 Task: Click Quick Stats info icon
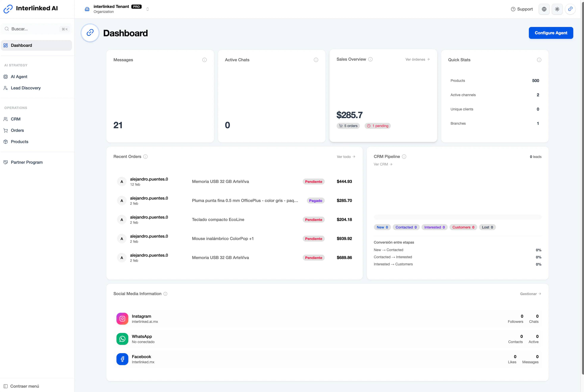point(539,60)
